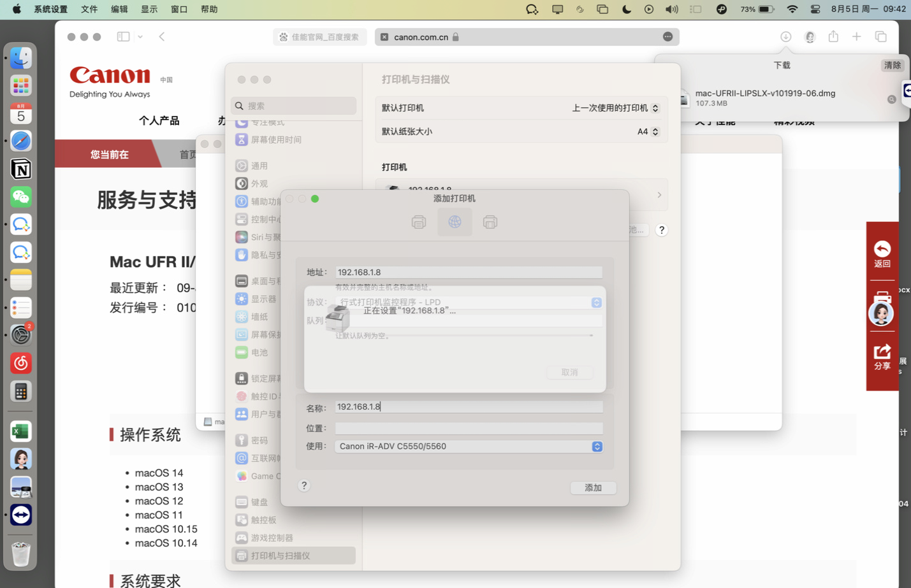Open the 文件 menu
This screenshot has width=911, height=588.
pyautogui.click(x=89, y=10)
